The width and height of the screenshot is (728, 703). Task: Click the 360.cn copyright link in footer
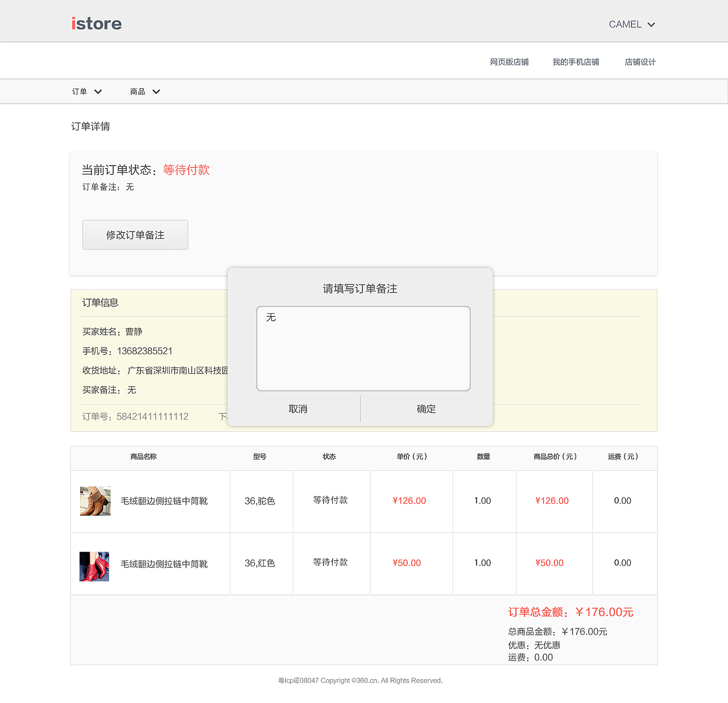[364, 680]
